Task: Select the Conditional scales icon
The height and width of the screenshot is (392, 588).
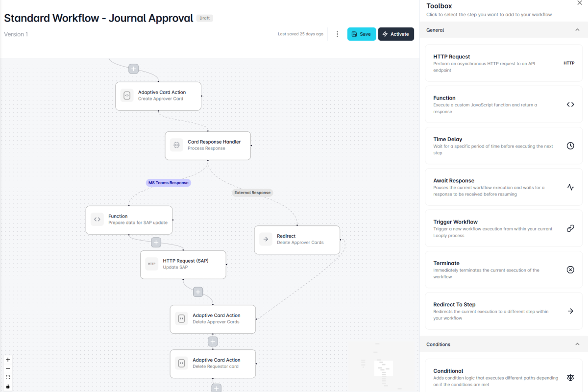Action: [570, 377]
